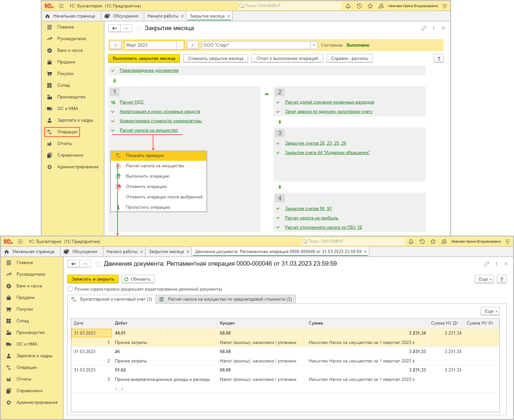Viewport: 514px width, 420px height.
Task: Switch to Расчет налога по среднегодовой стоимости tab
Action: point(226,299)
